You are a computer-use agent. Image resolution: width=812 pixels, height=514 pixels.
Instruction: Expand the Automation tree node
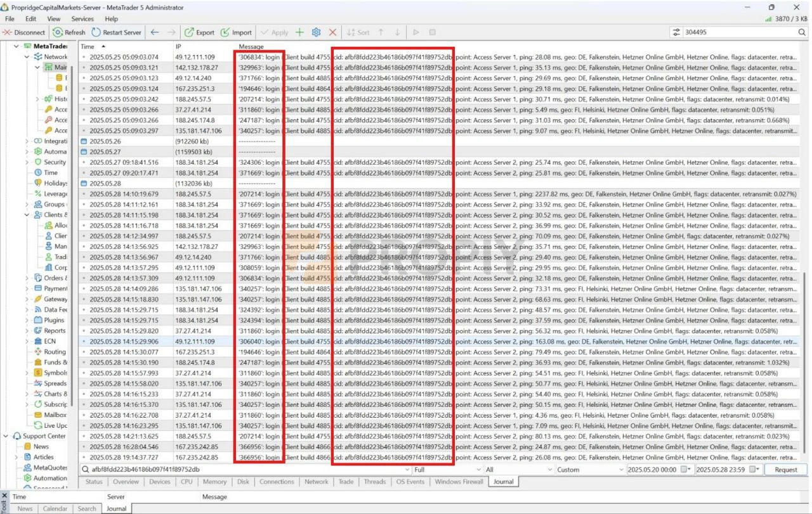point(27,151)
